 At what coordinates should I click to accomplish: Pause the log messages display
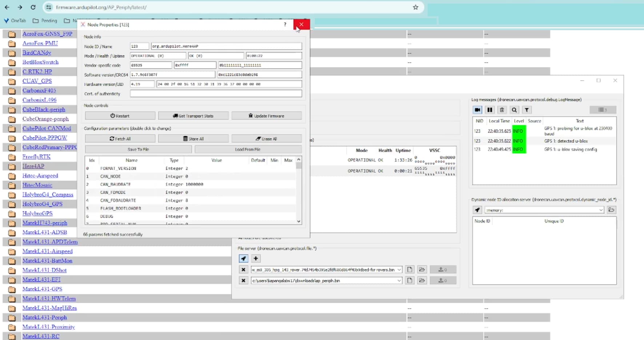(490, 110)
